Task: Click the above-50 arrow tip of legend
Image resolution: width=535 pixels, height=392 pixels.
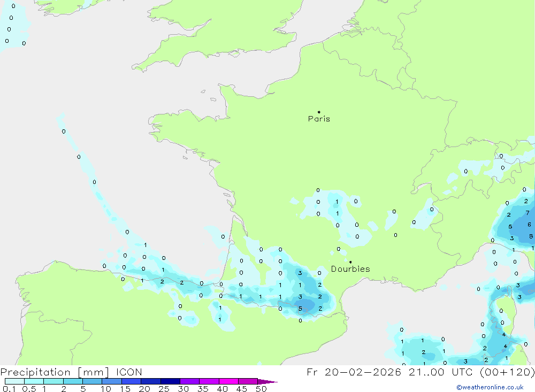Action: click(x=267, y=382)
